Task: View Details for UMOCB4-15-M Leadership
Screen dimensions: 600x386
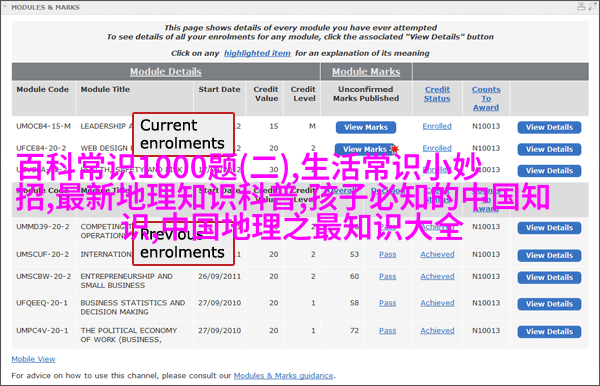Action: pyautogui.click(x=549, y=127)
